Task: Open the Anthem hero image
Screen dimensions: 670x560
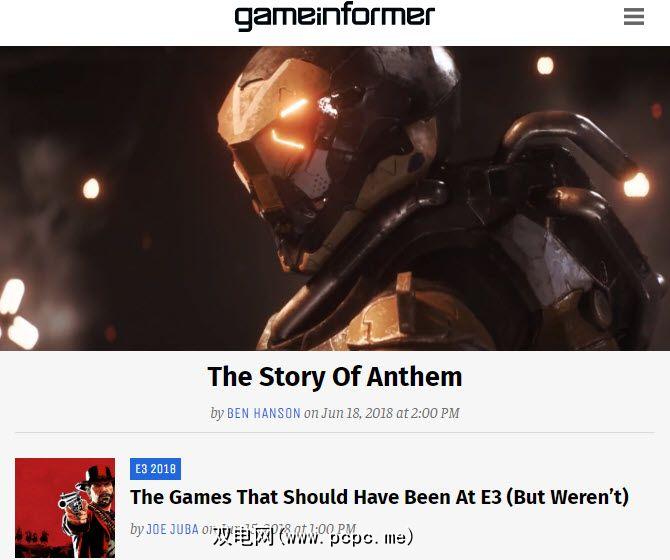Action: click(x=335, y=198)
